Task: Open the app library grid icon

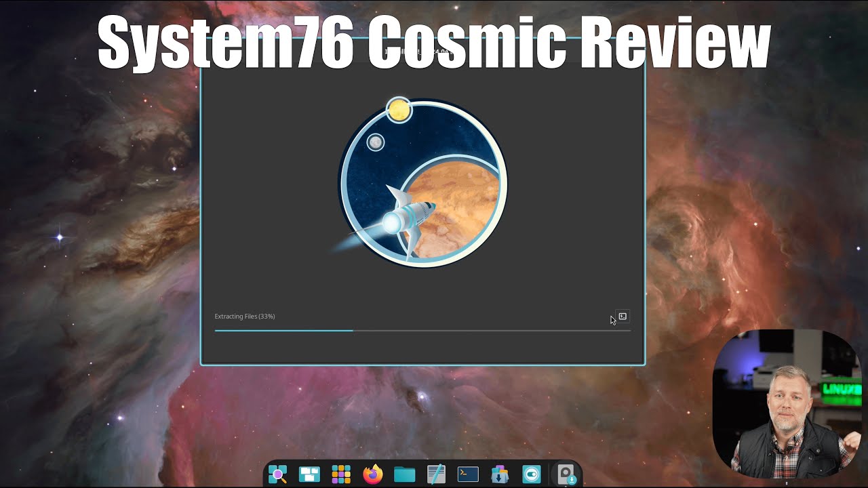Action: (x=341, y=474)
